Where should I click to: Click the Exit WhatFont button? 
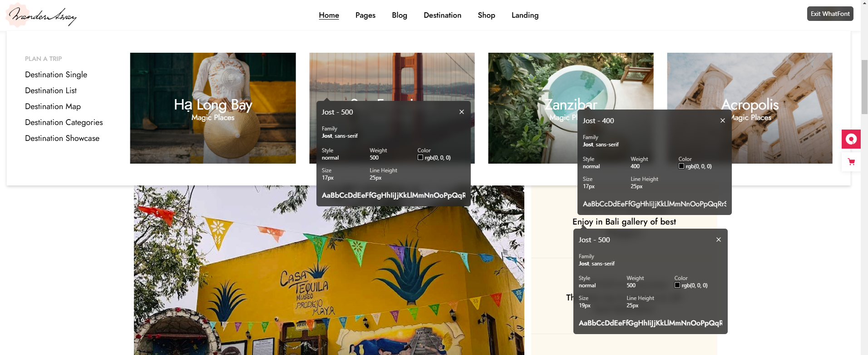tap(830, 14)
